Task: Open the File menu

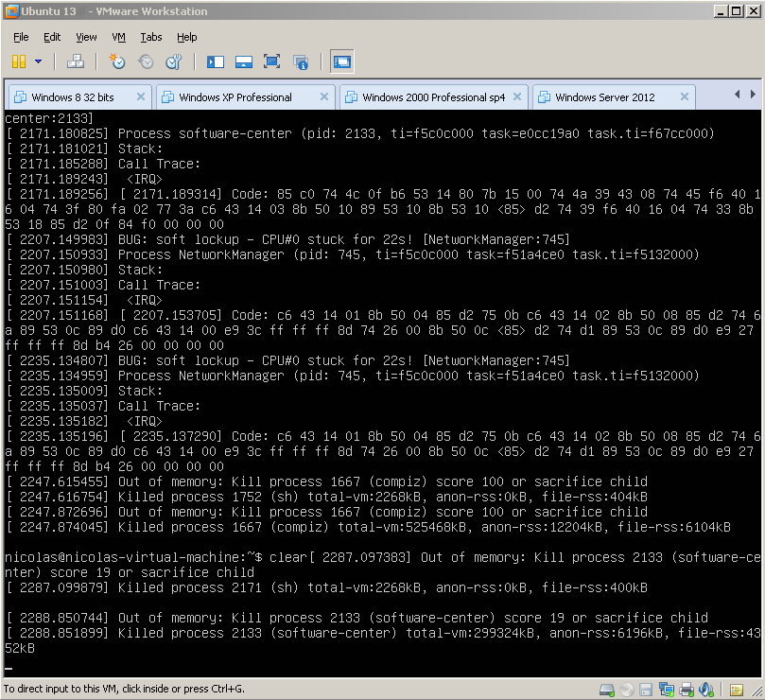Action: 21,37
